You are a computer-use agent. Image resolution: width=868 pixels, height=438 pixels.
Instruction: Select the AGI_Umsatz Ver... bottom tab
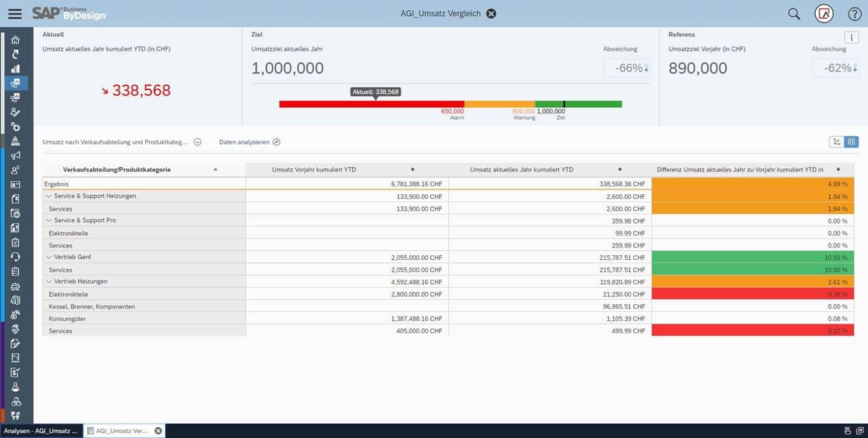pos(118,431)
